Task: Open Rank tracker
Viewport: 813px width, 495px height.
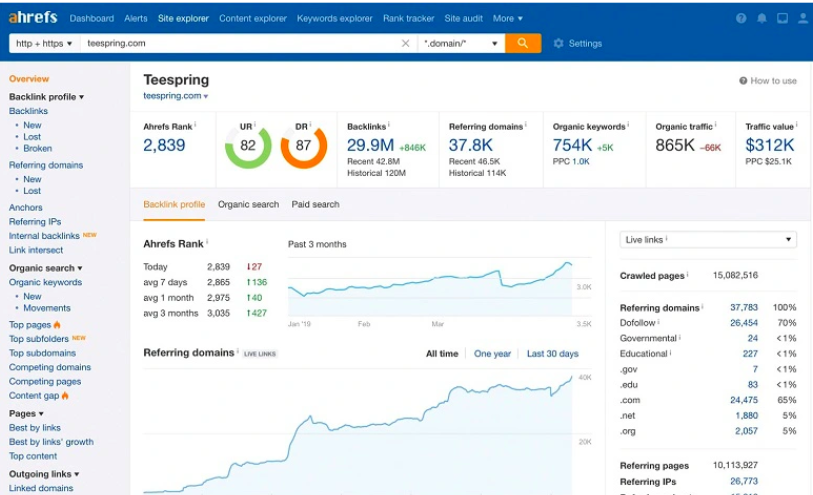Action: click(x=409, y=18)
